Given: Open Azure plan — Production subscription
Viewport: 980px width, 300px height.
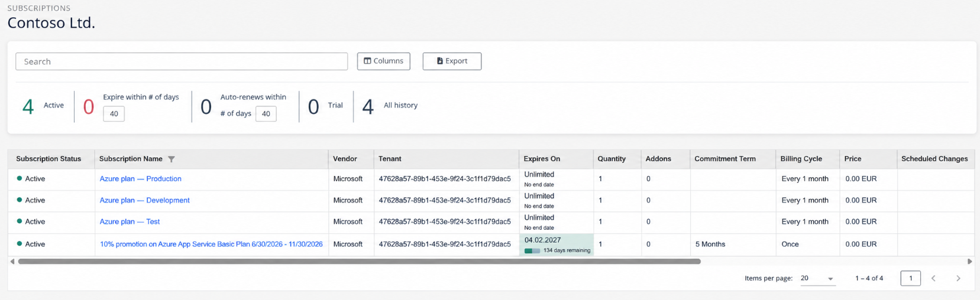Looking at the screenshot, I should 140,178.
